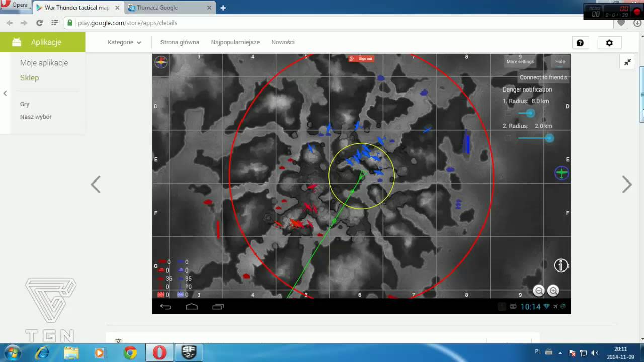644x362 pixels.
Task: Open the browser downloads icon
Action: click(x=637, y=23)
